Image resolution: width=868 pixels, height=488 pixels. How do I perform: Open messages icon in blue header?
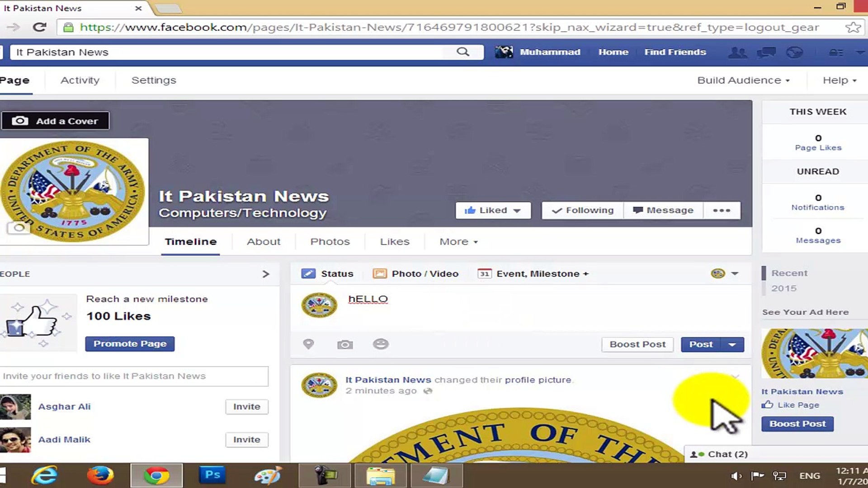[x=766, y=52]
